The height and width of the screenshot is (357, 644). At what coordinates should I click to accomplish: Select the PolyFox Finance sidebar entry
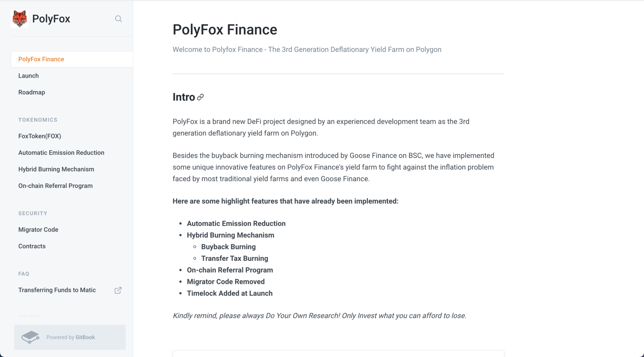coord(41,59)
